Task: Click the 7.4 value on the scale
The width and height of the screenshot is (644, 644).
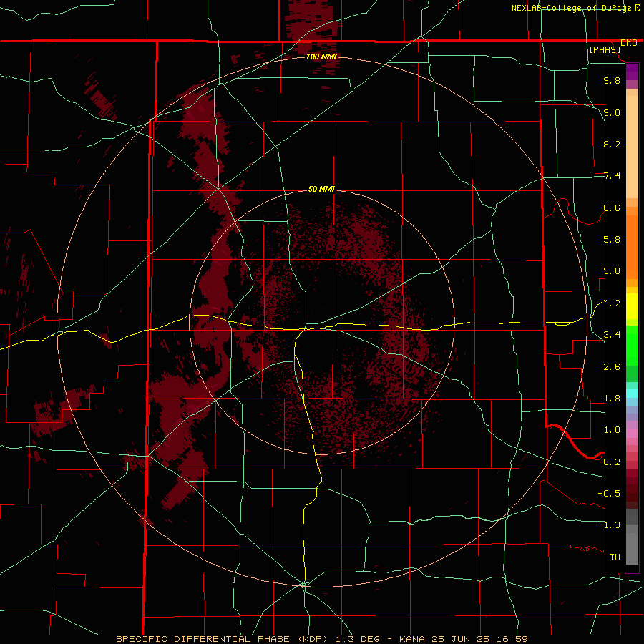Action: click(x=612, y=176)
